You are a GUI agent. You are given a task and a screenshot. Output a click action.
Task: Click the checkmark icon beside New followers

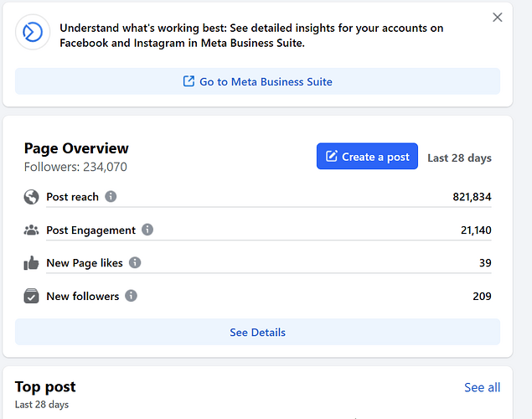pyautogui.click(x=31, y=296)
